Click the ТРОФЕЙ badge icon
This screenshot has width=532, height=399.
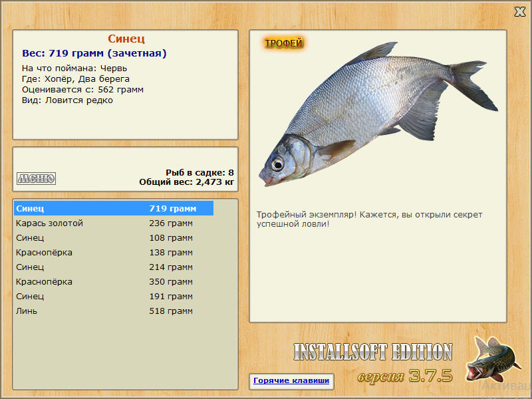[284, 43]
